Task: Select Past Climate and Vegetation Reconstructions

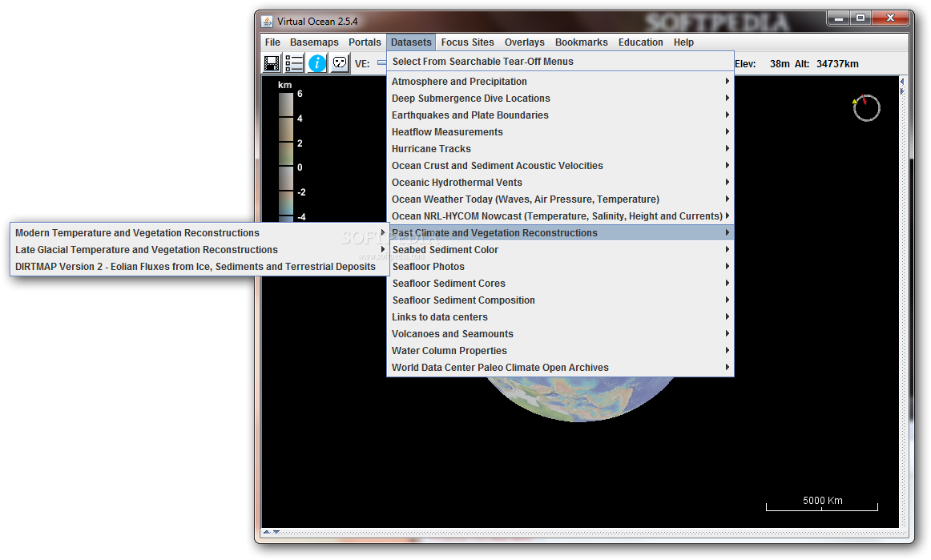Action: point(561,233)
